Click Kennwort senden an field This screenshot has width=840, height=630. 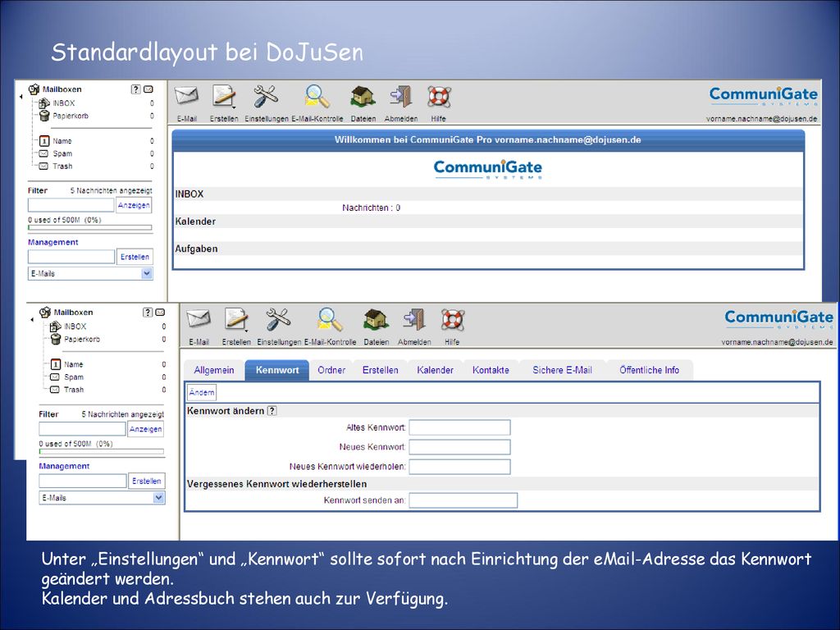tap(463, 500)
